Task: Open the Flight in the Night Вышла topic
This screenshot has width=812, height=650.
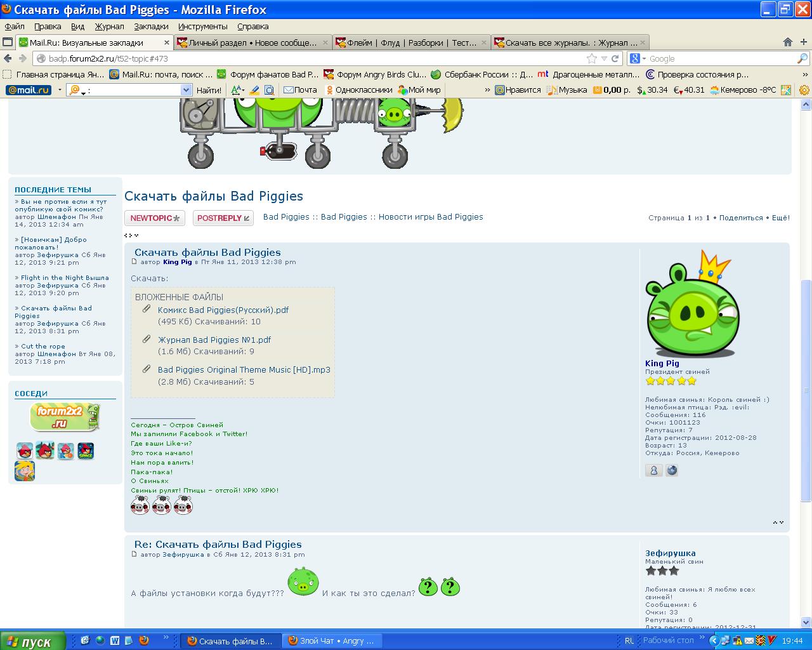Action: (x=65, y=277)
